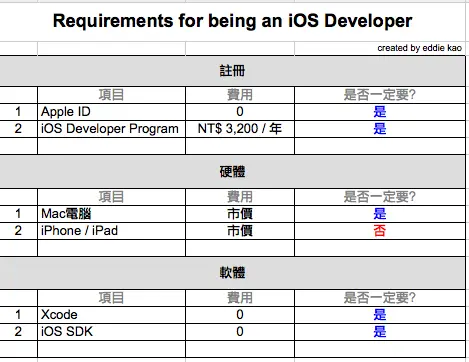Click the 項目 header under 註冊 section
This screenshot has width=469, height=362.
click(x=111, y=95)
